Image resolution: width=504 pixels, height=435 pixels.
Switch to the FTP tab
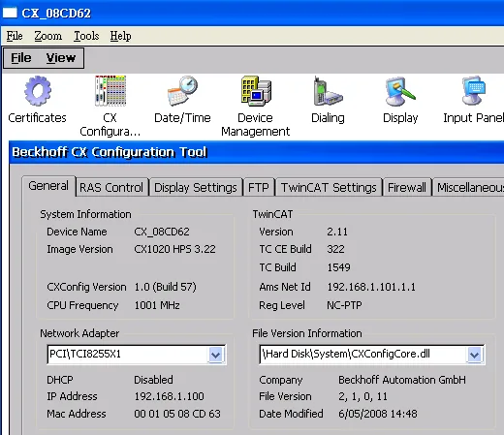[x=259, y=187]
